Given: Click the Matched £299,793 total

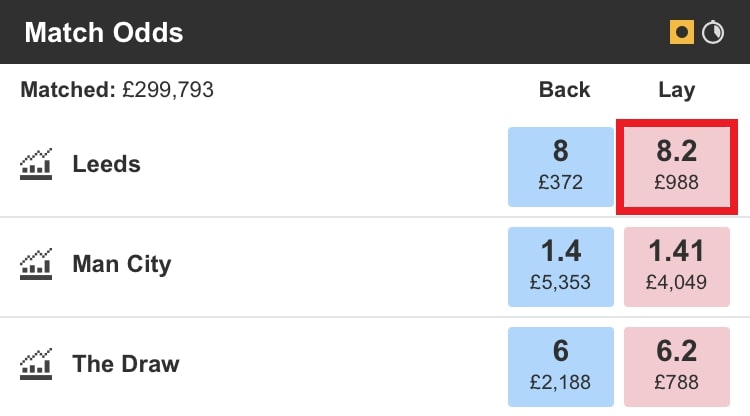Looking at the screenshot, I should point(117,90).
